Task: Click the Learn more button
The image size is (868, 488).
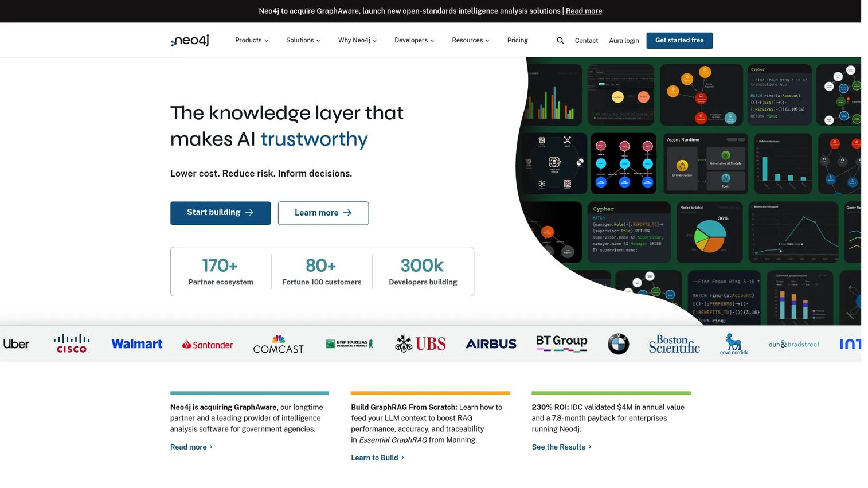Action: 323,213
